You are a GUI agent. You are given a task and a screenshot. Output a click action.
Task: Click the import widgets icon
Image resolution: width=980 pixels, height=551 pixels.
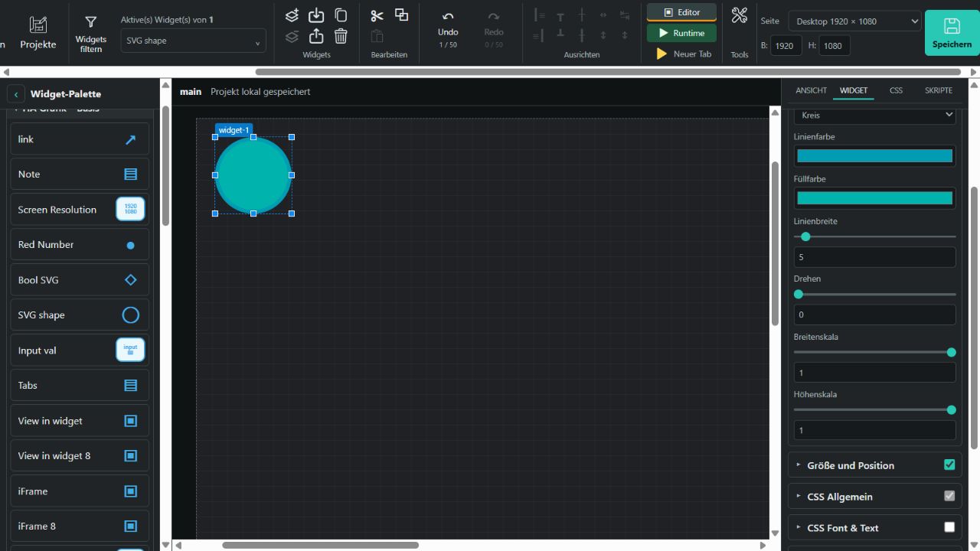coord(316,15)
